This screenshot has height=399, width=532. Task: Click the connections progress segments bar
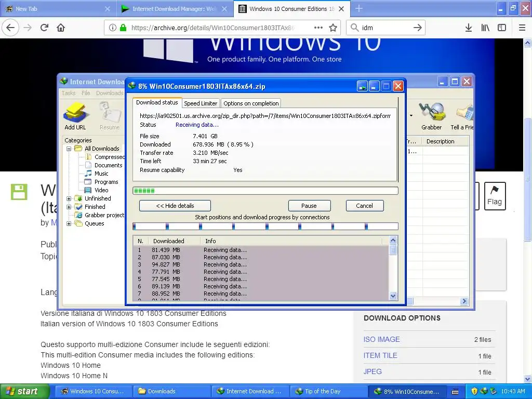pos(265,227)
